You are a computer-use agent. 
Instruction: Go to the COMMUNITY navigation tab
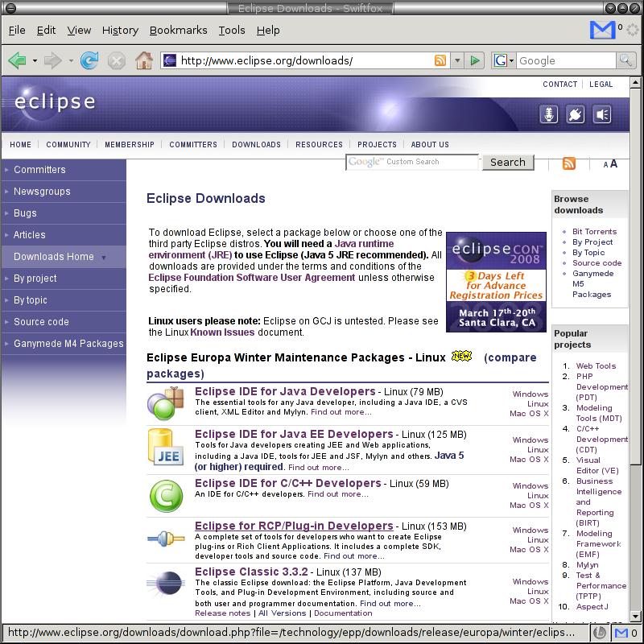tap(68, 145)
